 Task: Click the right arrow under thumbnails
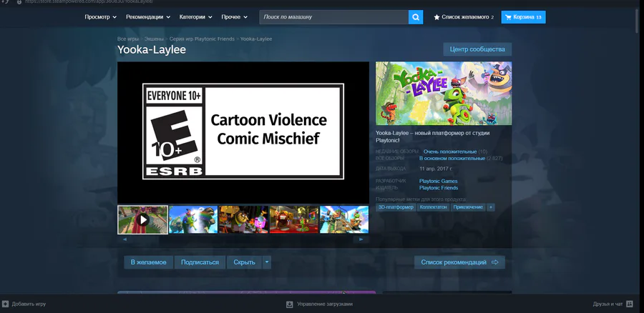pyautogui.click(x=361, y=239)
